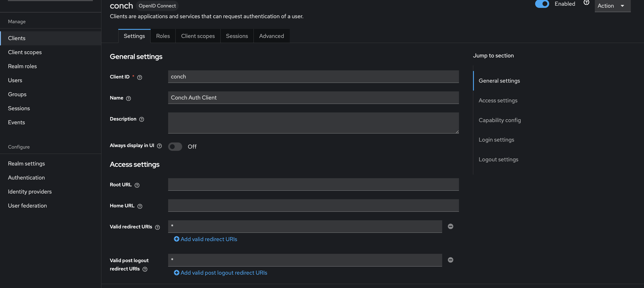Go to Realm roles

(x=50, y=66)
